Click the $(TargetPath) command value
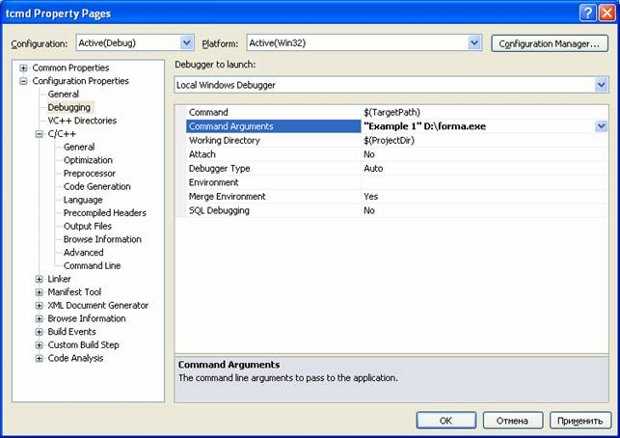Viewport: 620px width, 438px height. point(392,112)
